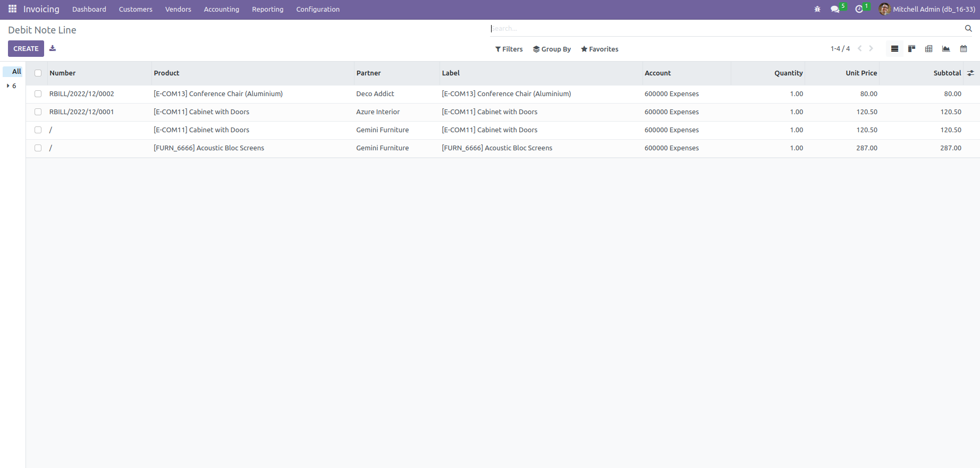The width and height of the screenshot is (980, 468).
Task: Click the export download icon beside Create
Action: click(53, 48)
